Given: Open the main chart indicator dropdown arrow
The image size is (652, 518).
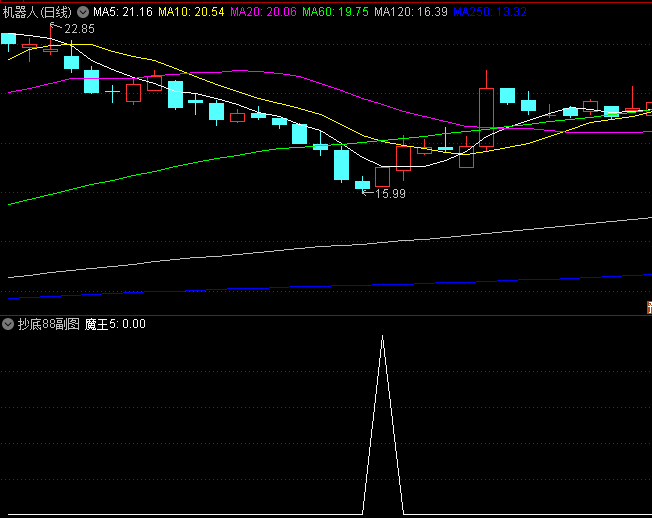Looking at the screenshot, I should point(83,12).
